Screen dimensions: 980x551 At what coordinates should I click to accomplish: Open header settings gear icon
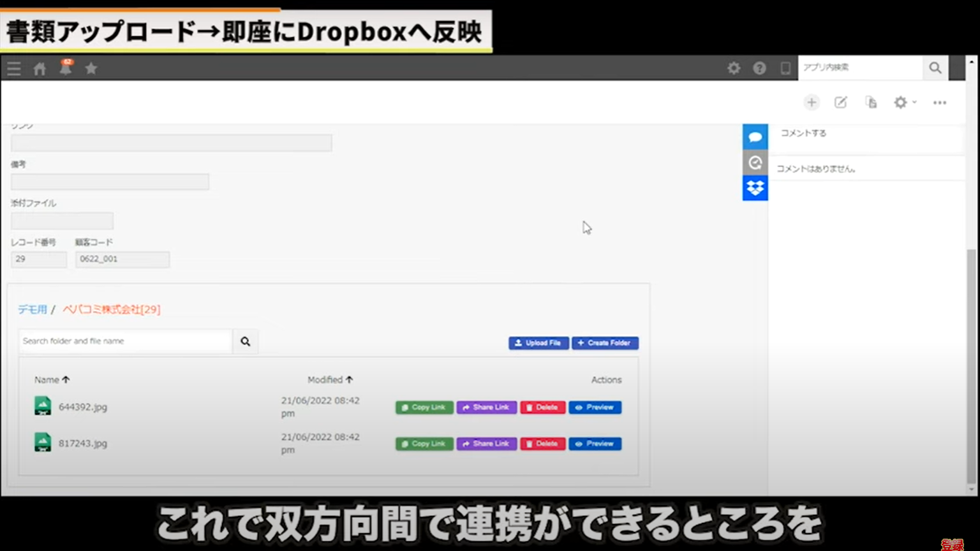(x=734, y=68)
